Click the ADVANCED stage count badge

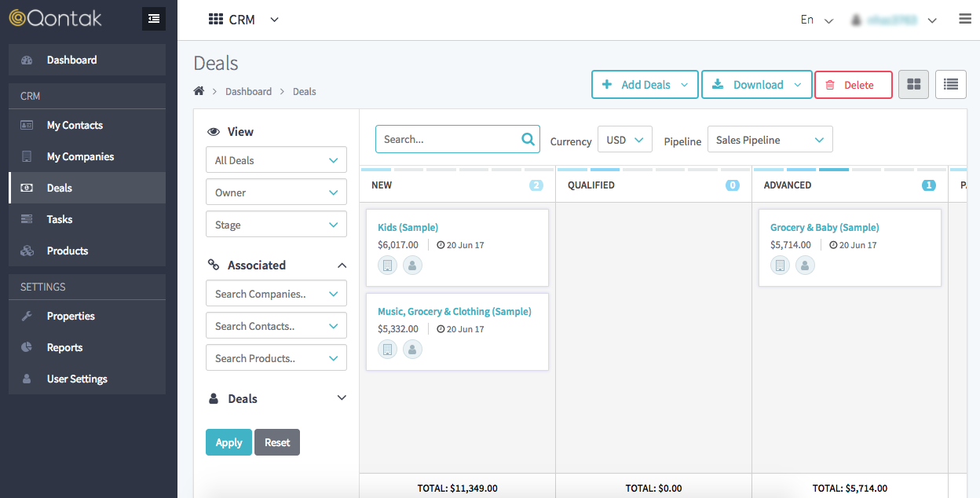929,185
